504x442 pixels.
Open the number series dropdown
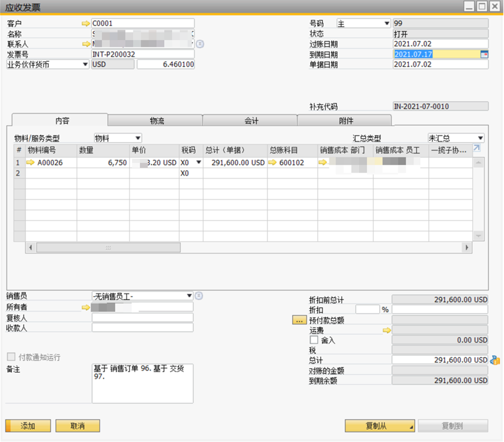coord(387,23)
